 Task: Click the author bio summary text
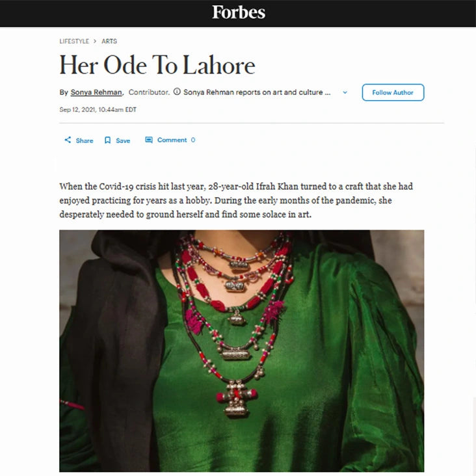[257, 92]
